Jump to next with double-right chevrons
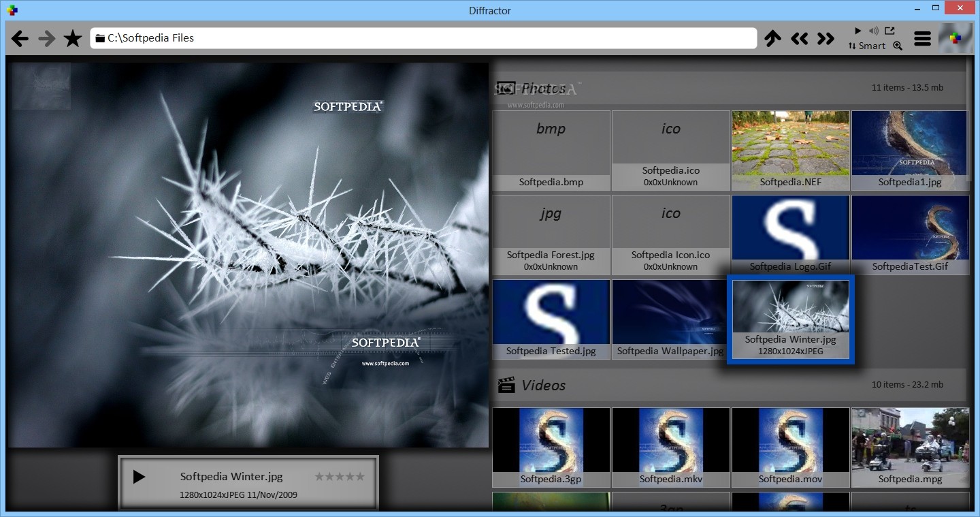 point(826,39)
